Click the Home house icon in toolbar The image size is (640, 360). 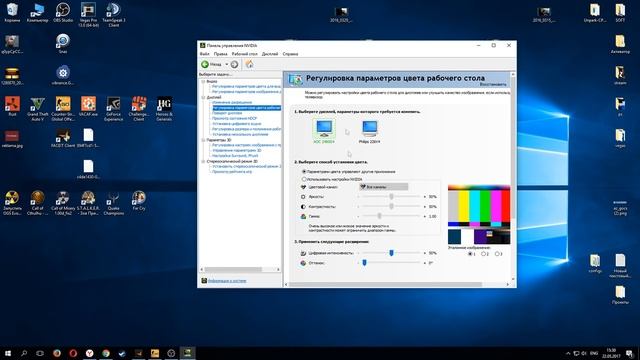click(x=249, y=64)
